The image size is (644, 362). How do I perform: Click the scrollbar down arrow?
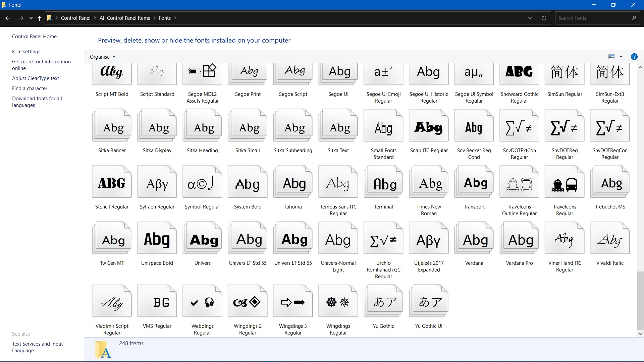click(x=640, y=334)
